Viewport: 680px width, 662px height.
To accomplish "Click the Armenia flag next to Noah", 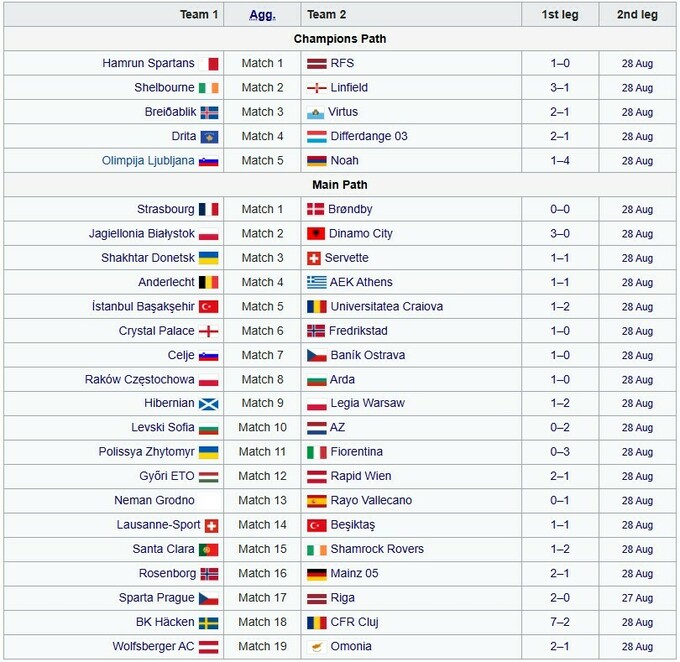I will pos(317,161).
